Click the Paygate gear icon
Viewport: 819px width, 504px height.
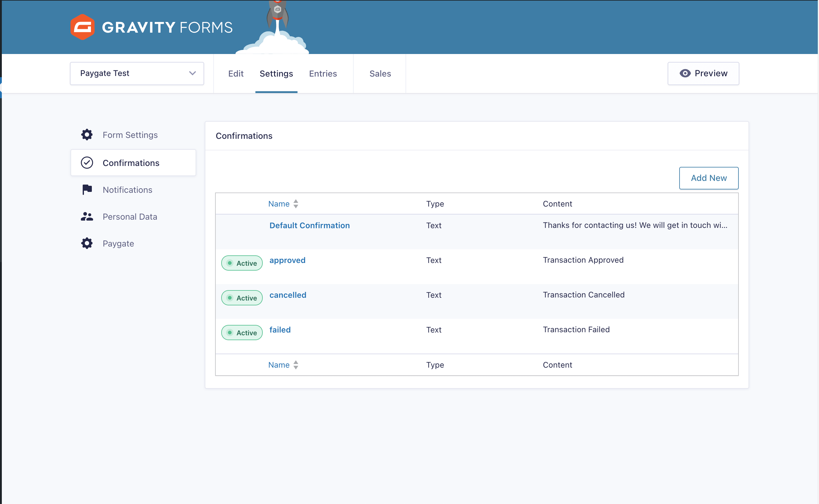pyautogui.click(x=87, y=243)
